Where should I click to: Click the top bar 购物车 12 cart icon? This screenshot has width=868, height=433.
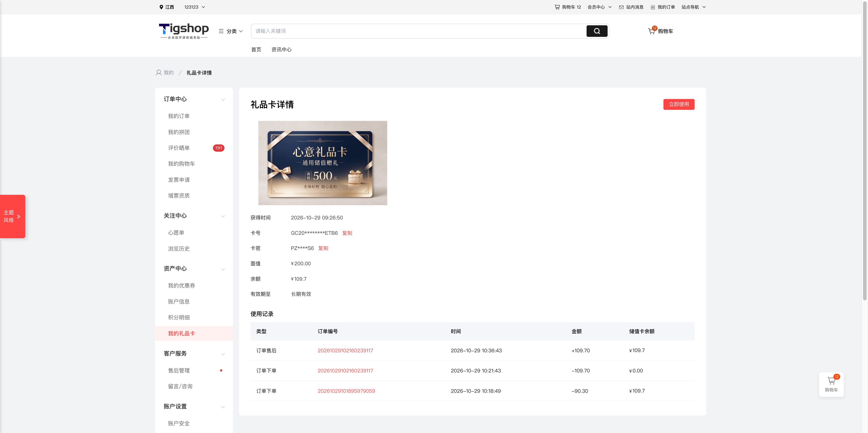click(x=557, y=7)
